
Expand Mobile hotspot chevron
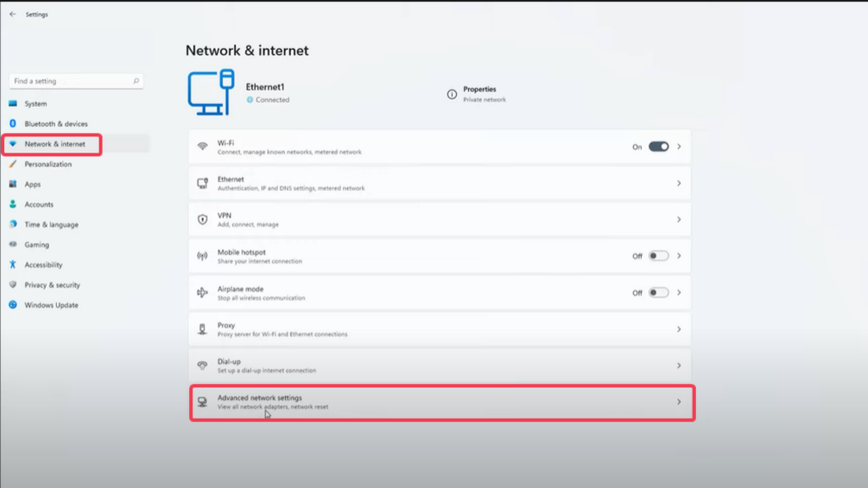(679, 256)
